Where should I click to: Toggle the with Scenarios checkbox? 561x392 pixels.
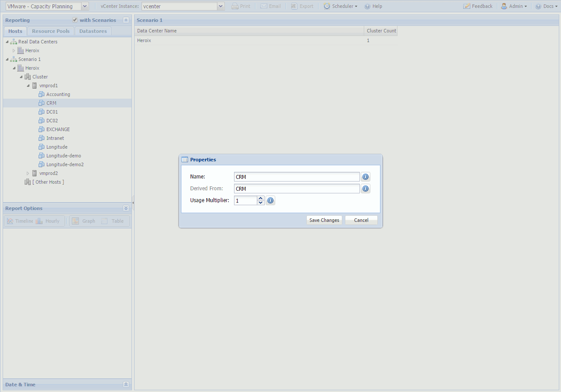(x=75, y=20)
